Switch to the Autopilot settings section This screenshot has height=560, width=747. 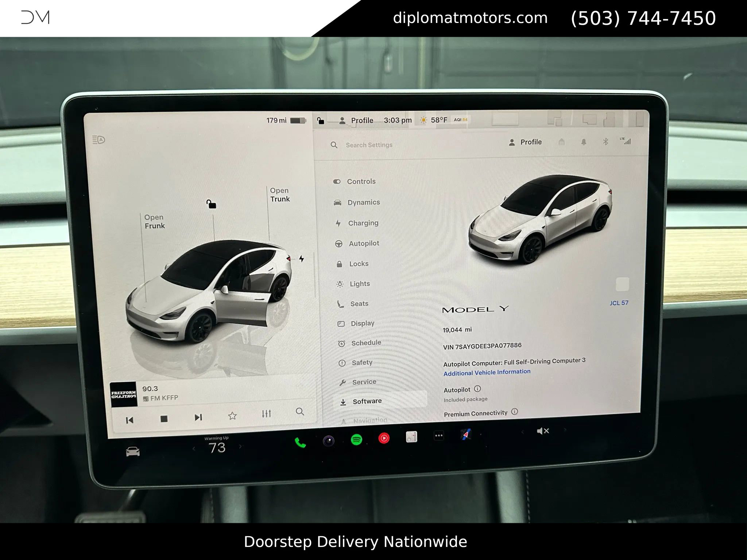(x=364, y=243)
